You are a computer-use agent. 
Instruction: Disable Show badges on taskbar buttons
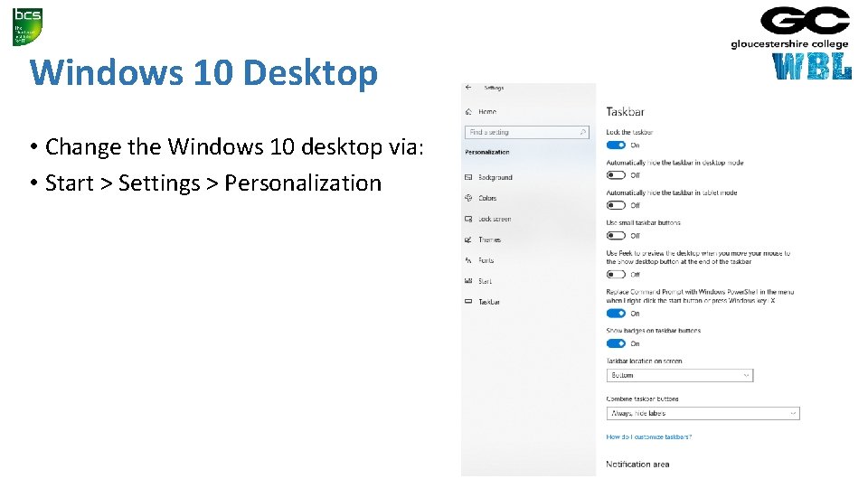pyautogui.click(x=616, y=343)
